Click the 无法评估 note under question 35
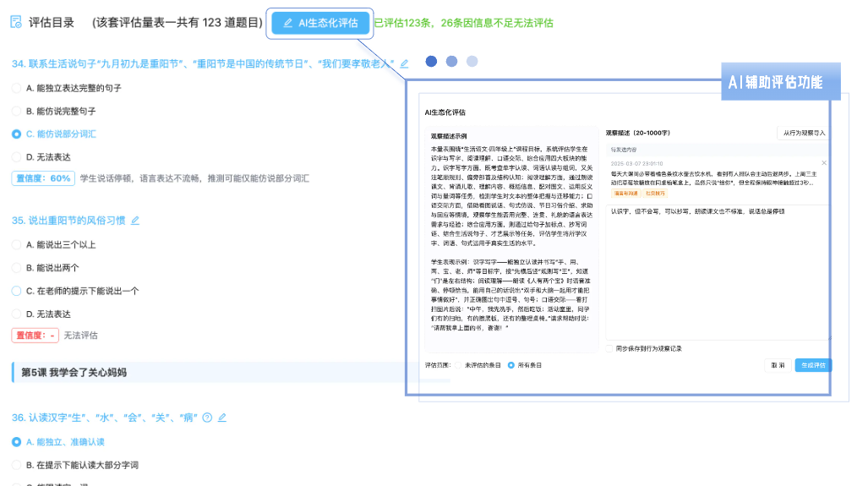 81,336
